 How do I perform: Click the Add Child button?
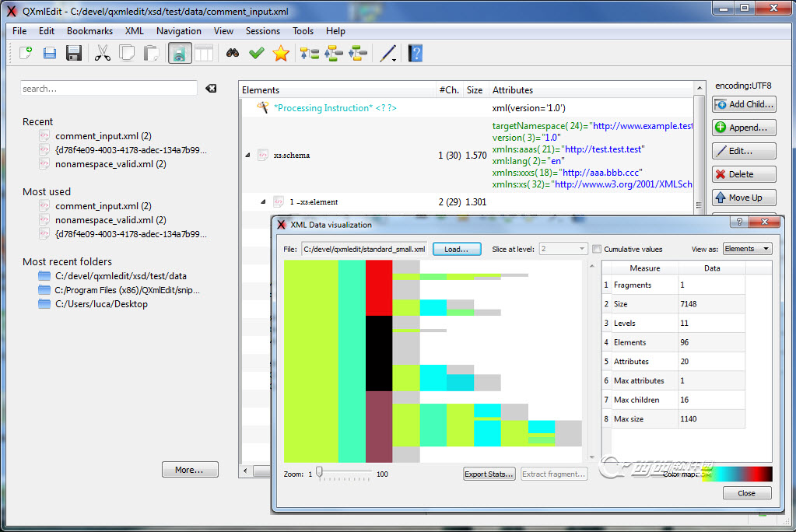744,104
